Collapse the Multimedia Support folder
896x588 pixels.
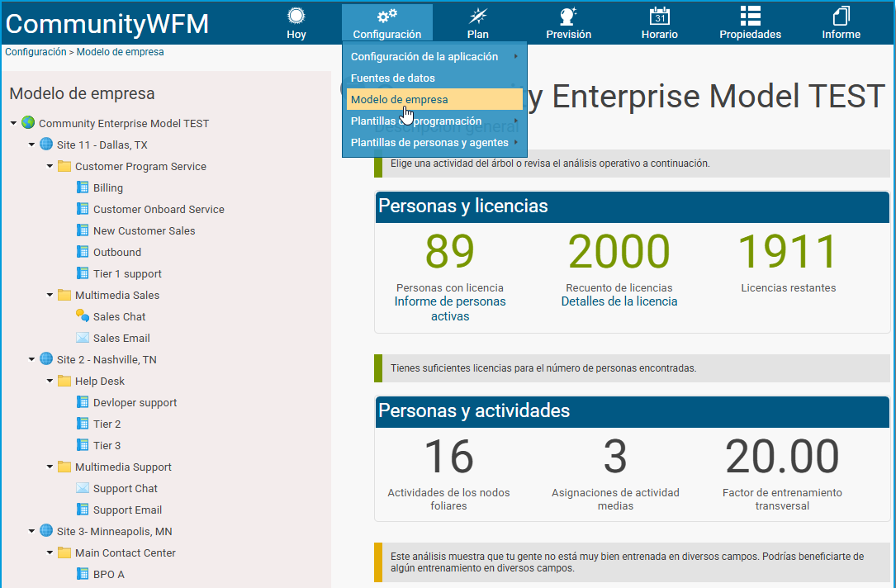(x=50, y=467)
